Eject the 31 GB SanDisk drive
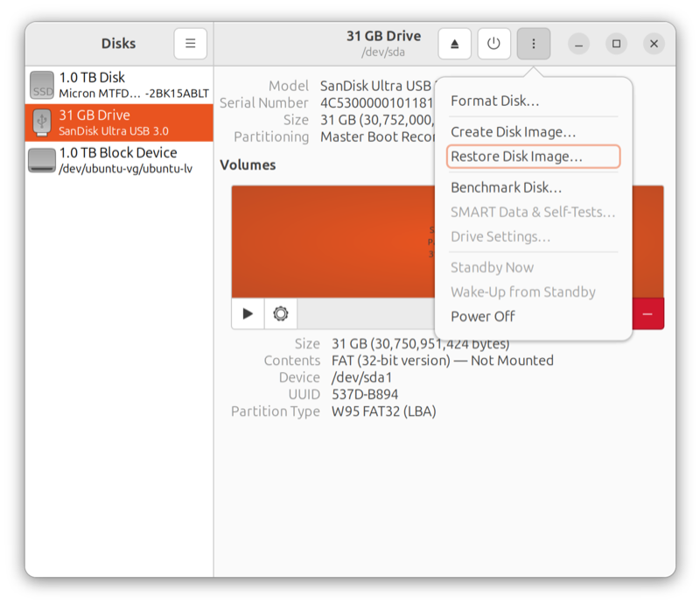Viewport: 700px width, 604px height. point(454,42)
